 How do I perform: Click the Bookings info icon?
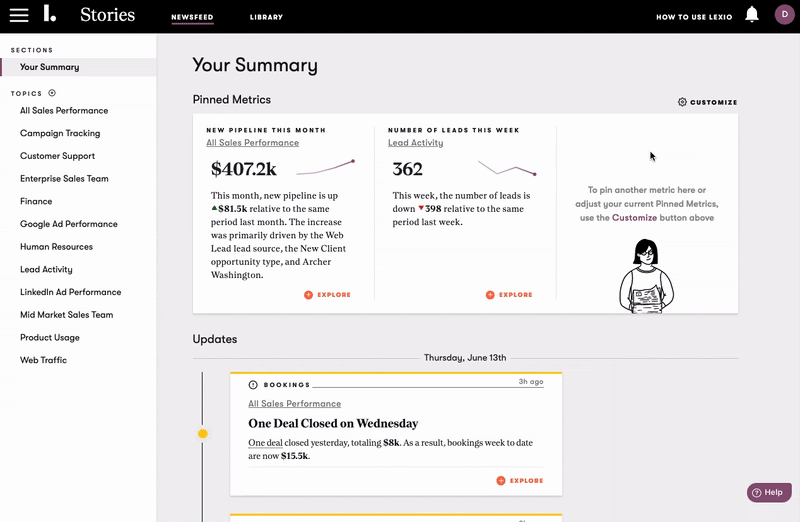(253, 385)
